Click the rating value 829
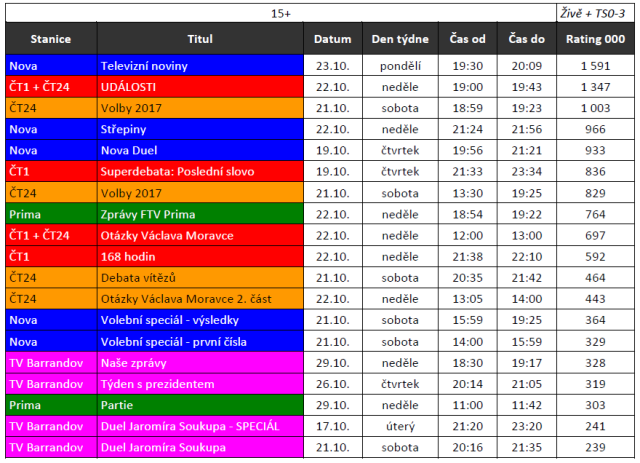This screenshot has height=463, width=640. point(596,193)
